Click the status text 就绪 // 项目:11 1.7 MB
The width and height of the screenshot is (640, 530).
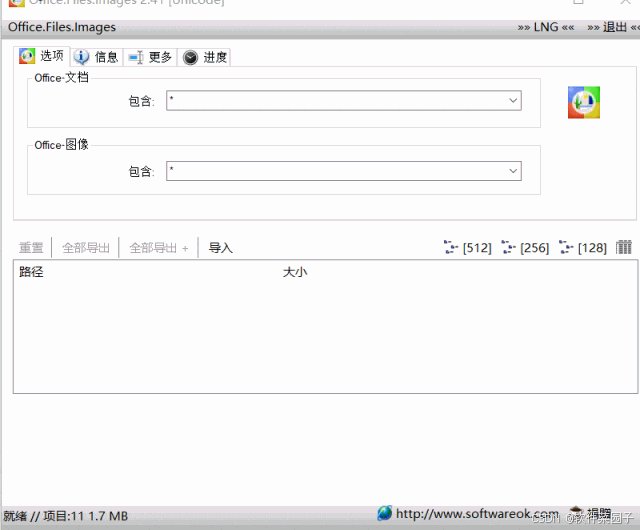pos(65,516)
